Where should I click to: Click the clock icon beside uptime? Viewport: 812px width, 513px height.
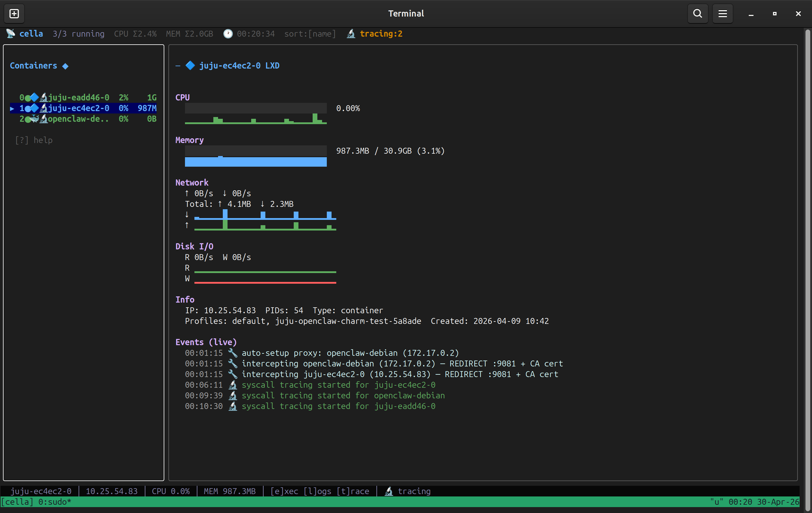coord(228,34)
